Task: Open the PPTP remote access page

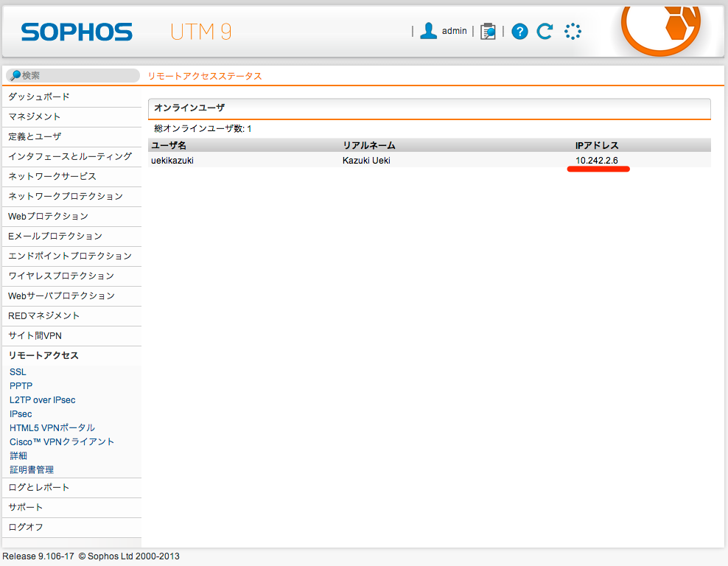Action: click(x=21, y=386)
